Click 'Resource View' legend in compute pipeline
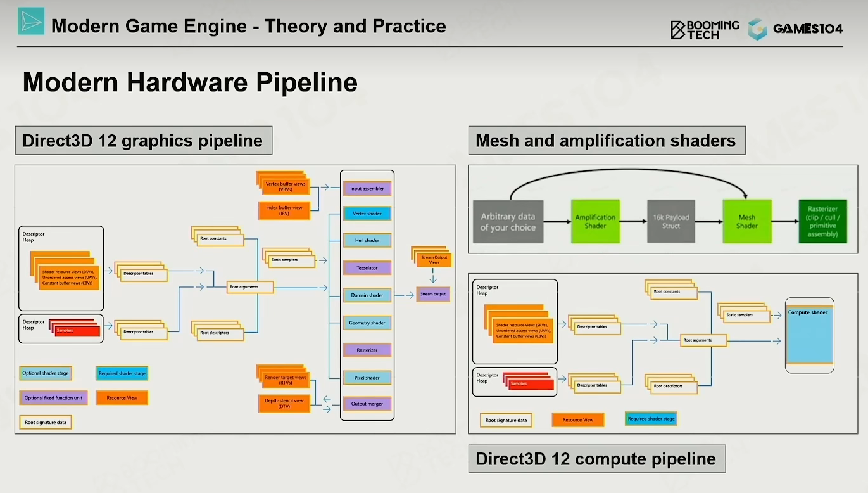The width and height of the screenshot is (868, 493). click(578, 419)
